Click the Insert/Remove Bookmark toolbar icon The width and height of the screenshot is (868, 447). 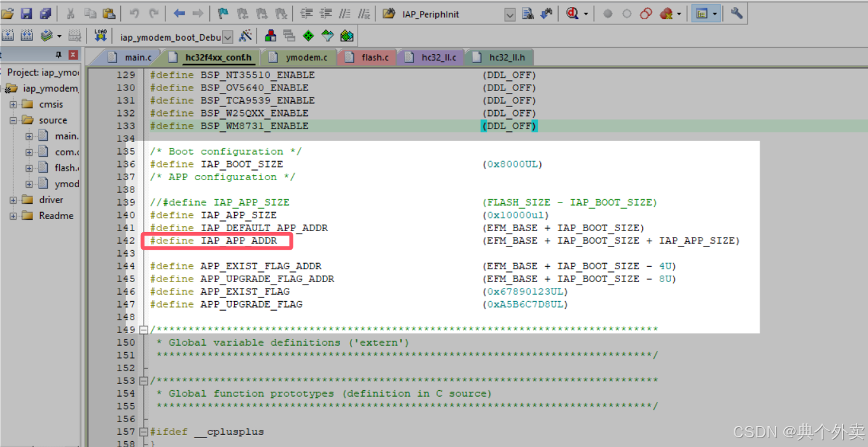point(223,13)
